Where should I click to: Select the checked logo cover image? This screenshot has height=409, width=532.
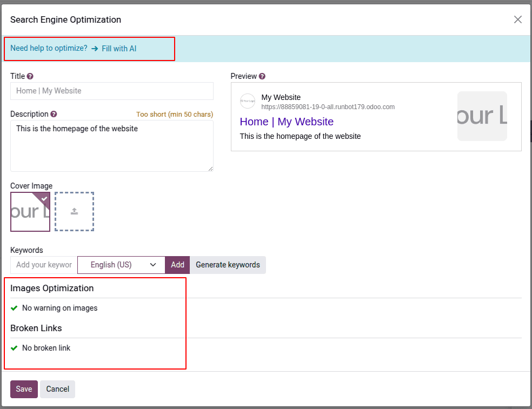[30, 212]
